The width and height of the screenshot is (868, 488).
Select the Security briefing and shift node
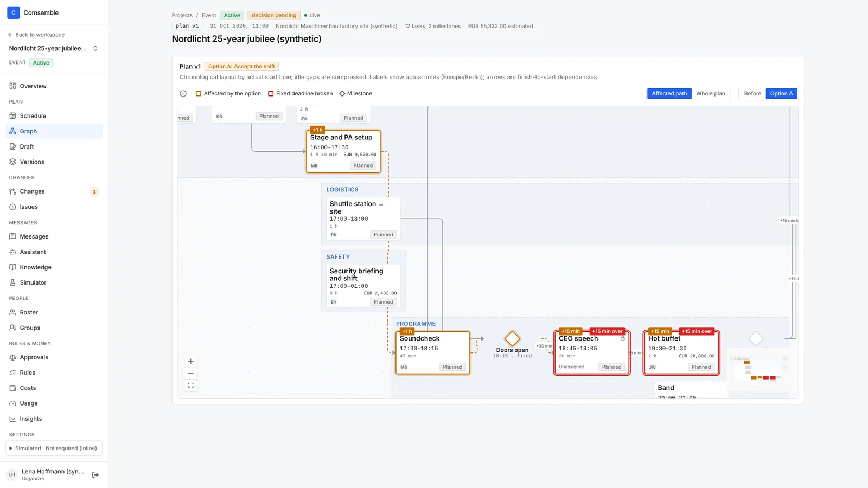[x=363, y=286]
